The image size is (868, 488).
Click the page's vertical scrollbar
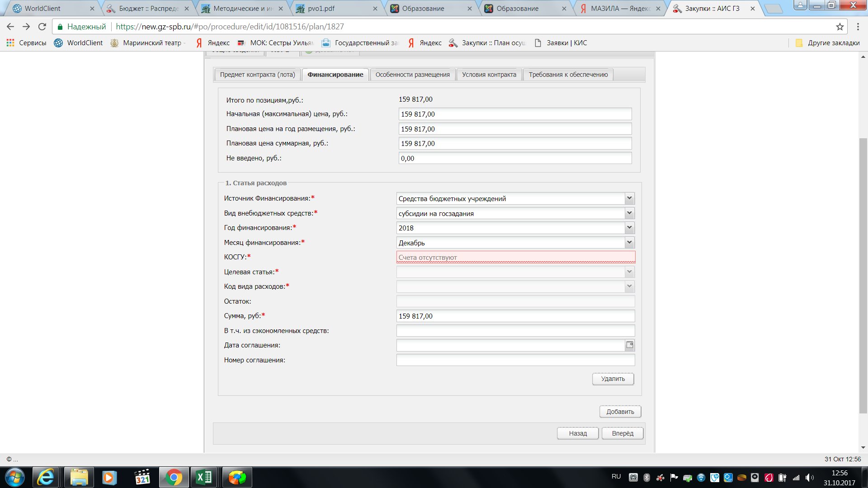coord(863,276)
